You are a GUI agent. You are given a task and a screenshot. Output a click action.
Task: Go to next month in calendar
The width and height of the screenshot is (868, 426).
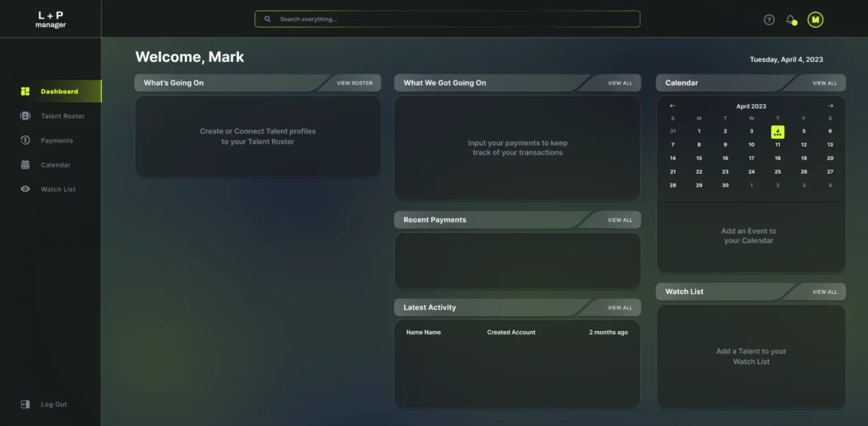(830, 106)
